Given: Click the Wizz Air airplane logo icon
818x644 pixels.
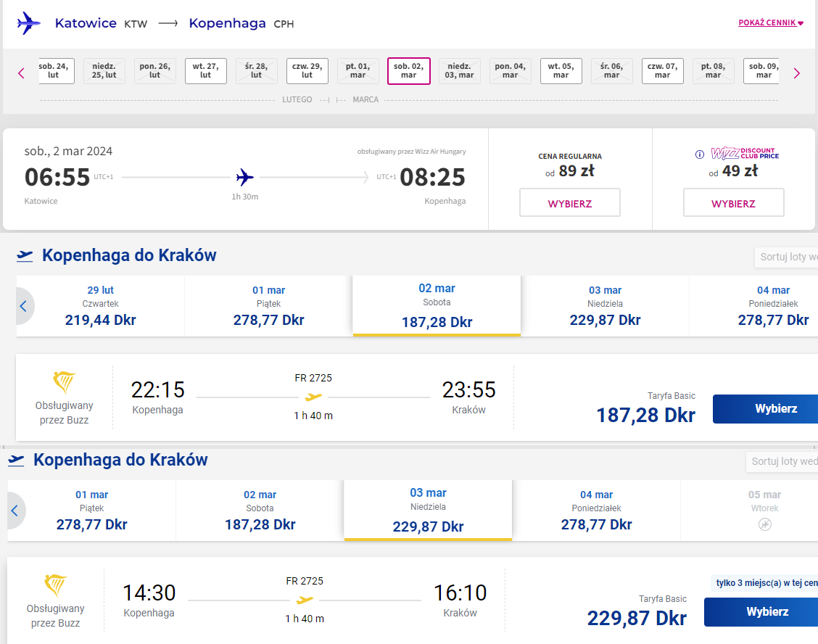Looking at the screenshot, I should [29, 23].
